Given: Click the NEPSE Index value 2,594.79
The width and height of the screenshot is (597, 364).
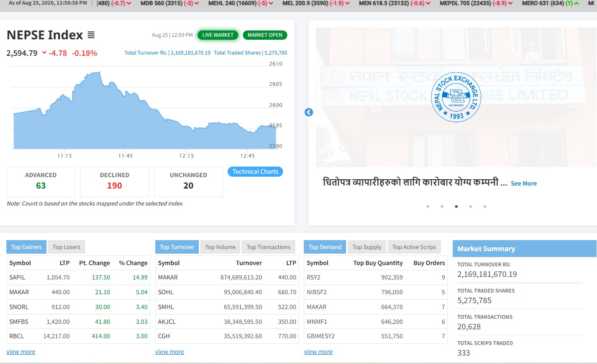Looking at the screenshot, I should coord(22,53).
